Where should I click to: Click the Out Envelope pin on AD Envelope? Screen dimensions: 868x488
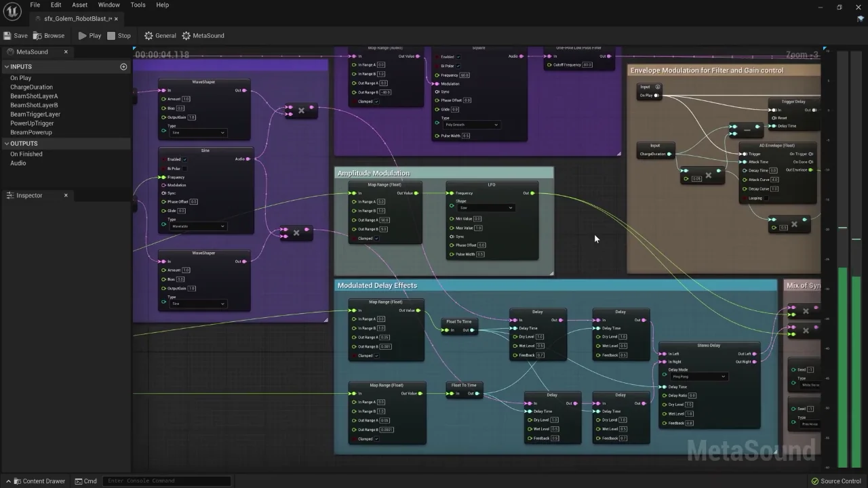coord(811,170)
